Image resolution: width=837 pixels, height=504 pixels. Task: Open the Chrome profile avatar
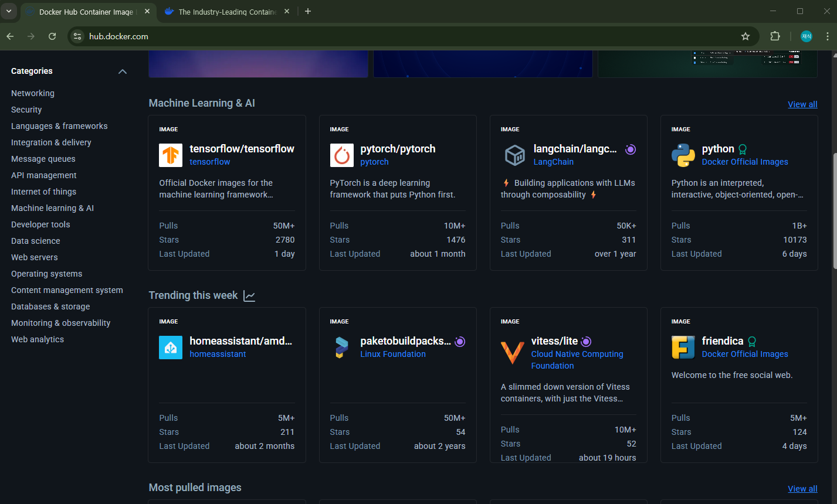click(x=806, y=36)
